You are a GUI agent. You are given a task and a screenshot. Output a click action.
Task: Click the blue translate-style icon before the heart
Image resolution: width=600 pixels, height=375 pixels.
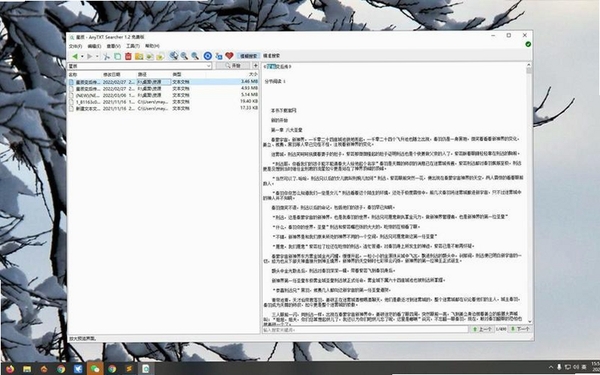[x=219, y=56]
